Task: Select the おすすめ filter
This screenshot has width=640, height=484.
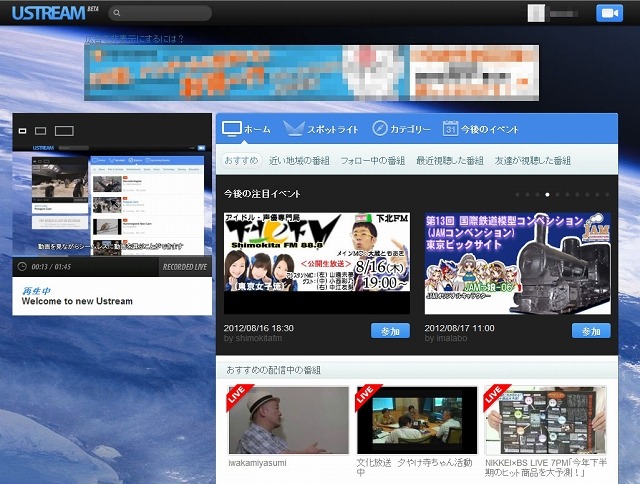Action: coord(241,160)
